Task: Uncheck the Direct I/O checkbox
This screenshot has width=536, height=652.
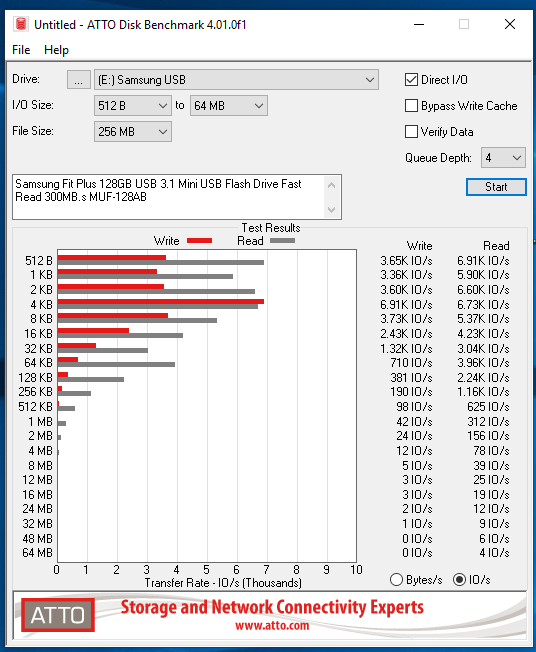Action: click(411, 79)
